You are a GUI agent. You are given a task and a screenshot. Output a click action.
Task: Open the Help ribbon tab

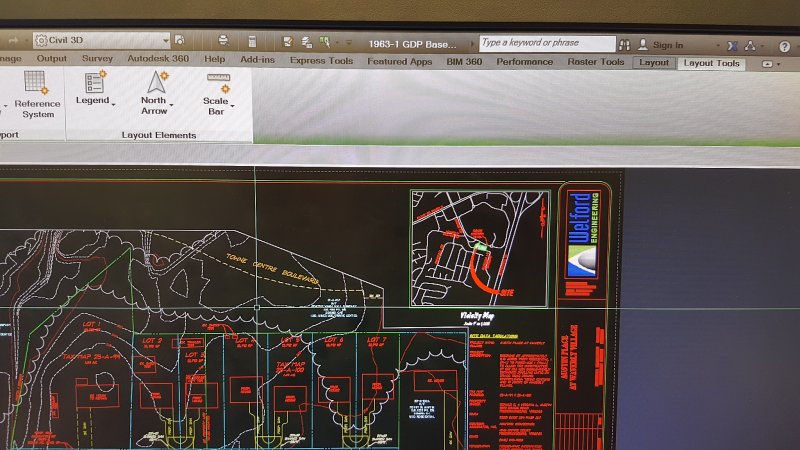[x=214, y=59]
